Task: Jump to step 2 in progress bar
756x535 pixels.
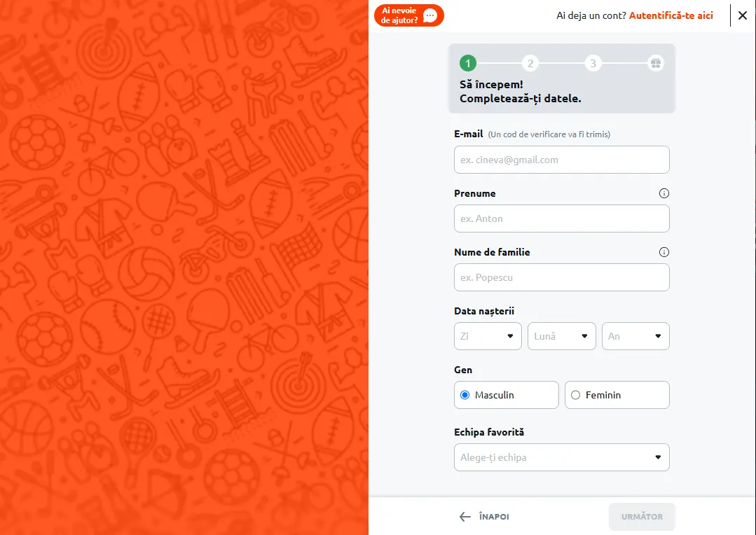Action: coord(530,64)
